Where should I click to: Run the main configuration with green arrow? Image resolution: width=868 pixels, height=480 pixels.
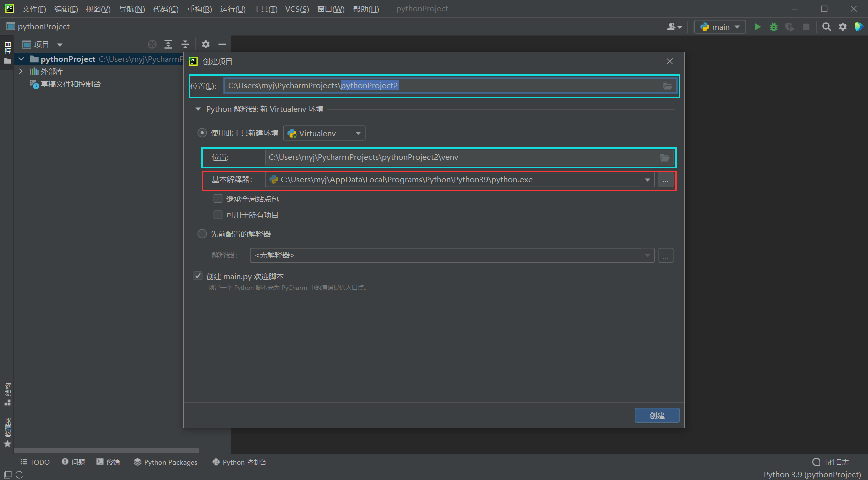click(x=757, y=27)
